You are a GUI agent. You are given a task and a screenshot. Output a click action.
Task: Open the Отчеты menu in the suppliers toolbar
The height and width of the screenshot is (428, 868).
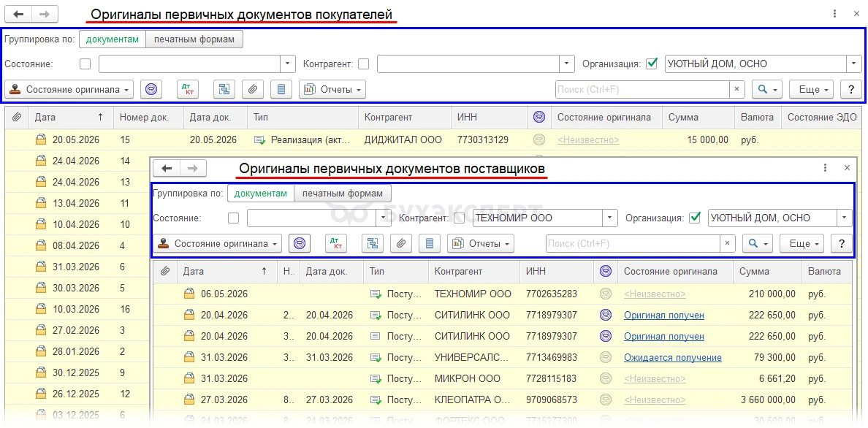pyautogui.click(x=481, y=243)
